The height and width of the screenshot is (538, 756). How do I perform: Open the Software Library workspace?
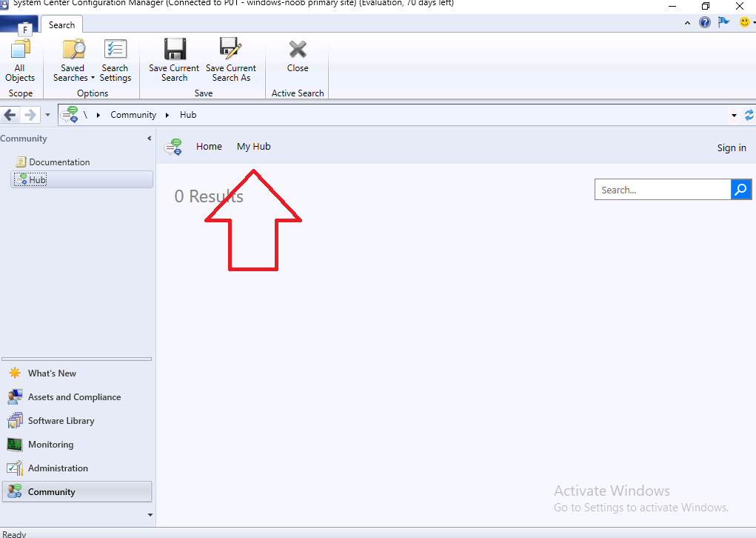[77, 420]
